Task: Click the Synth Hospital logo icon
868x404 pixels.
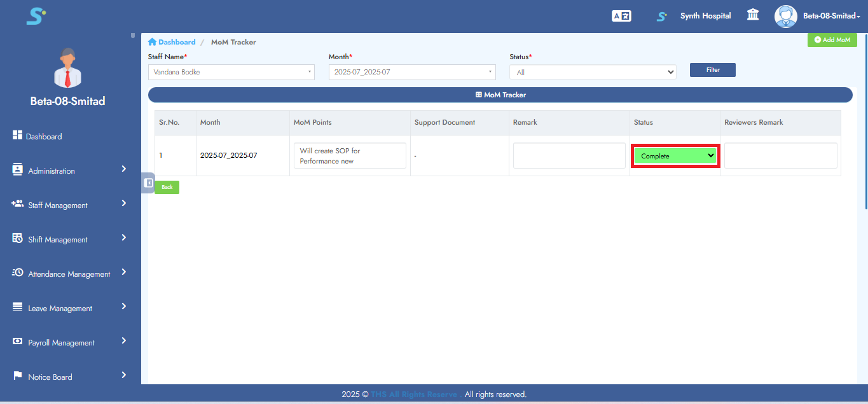Action: pos(662,17)
